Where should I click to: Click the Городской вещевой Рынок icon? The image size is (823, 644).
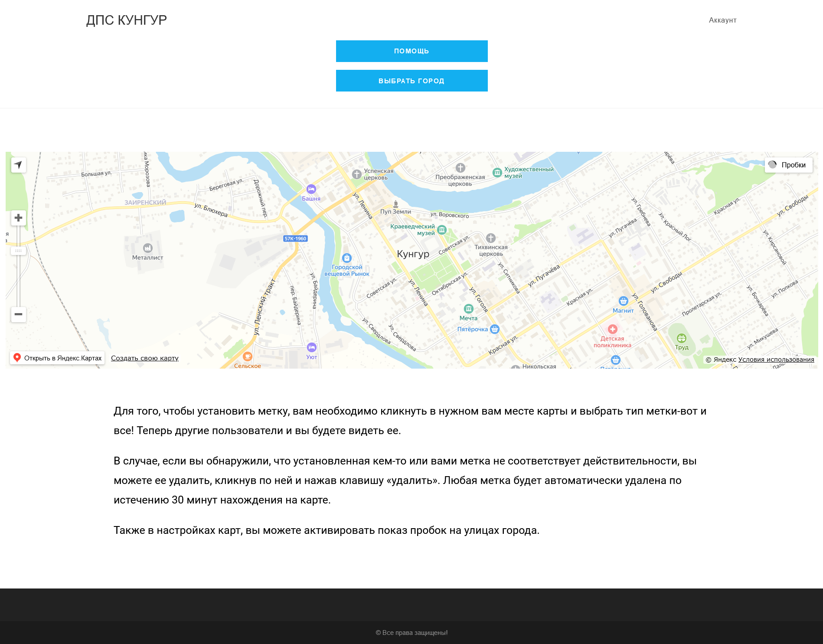(x=347, y=258)
